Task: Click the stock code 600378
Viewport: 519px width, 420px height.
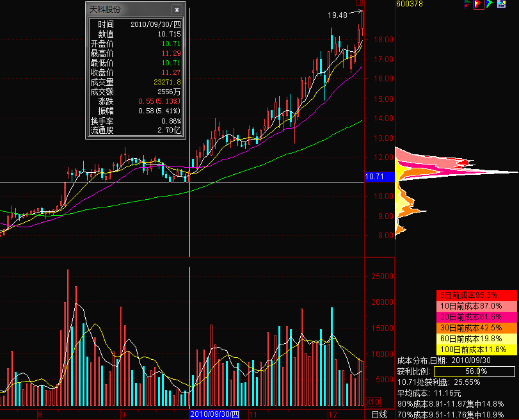Action: (x=410, y=4)
